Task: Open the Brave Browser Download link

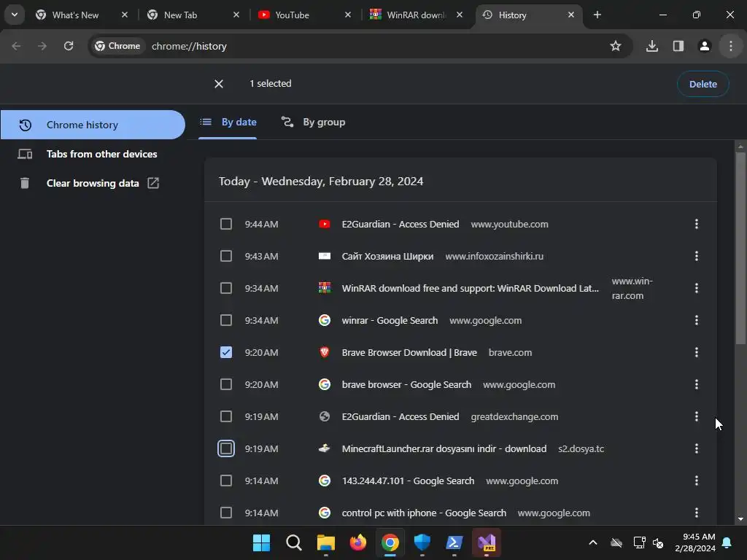Action: coord(409,352)
